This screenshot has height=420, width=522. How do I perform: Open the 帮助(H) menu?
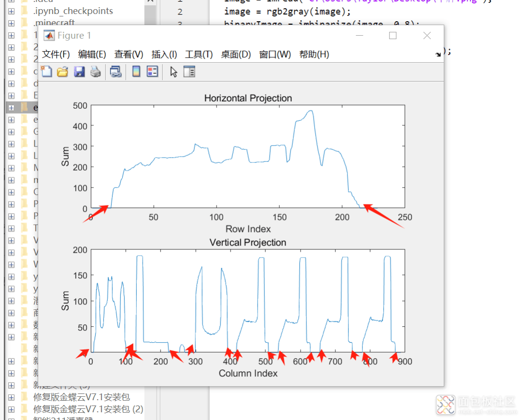coord(314,55)
